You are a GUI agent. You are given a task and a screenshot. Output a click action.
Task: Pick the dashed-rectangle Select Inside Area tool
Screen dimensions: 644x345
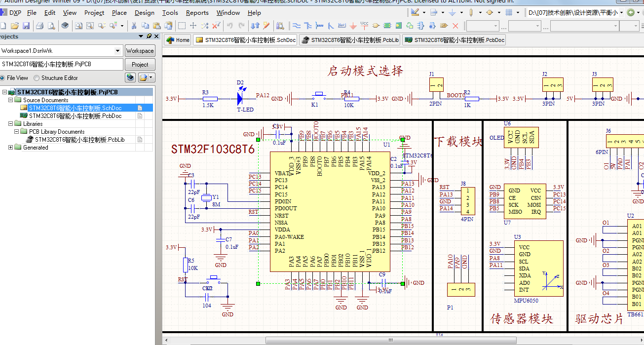(x=182, y=25)
